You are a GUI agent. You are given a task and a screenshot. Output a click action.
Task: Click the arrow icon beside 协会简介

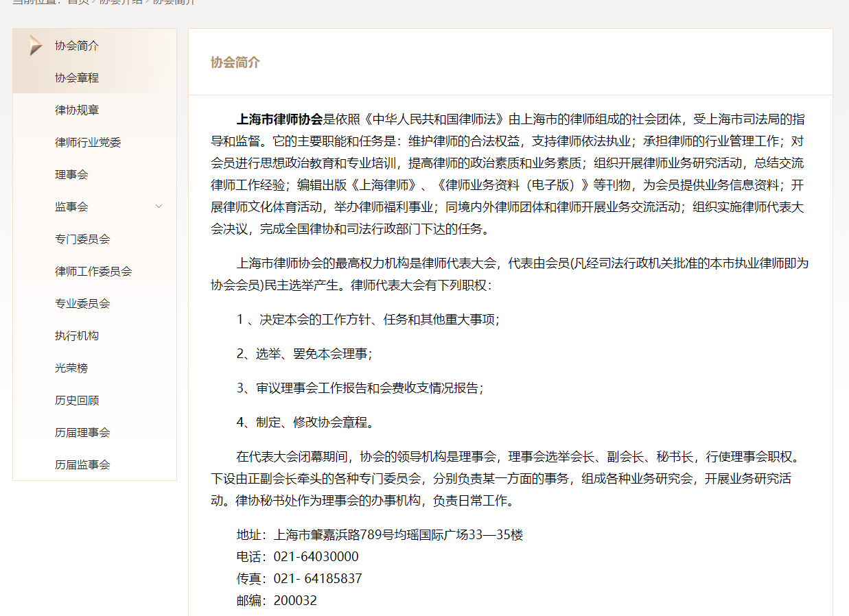36,45
